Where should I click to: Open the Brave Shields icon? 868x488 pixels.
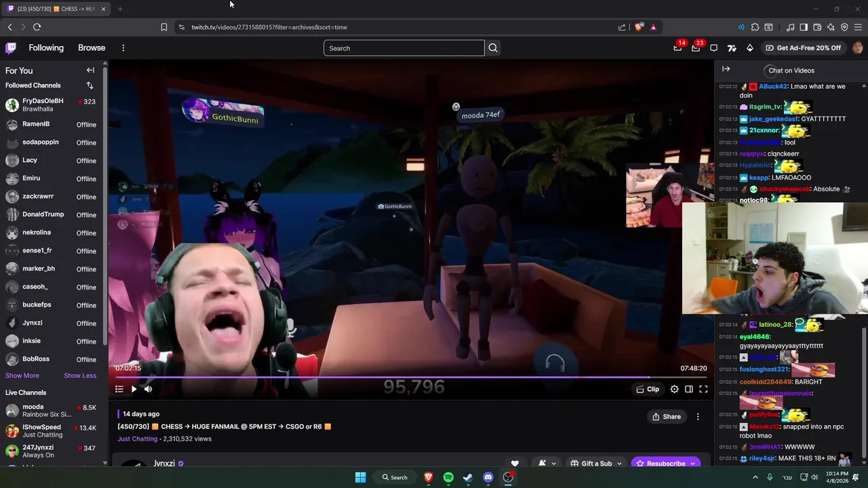(x=639, y=27)
